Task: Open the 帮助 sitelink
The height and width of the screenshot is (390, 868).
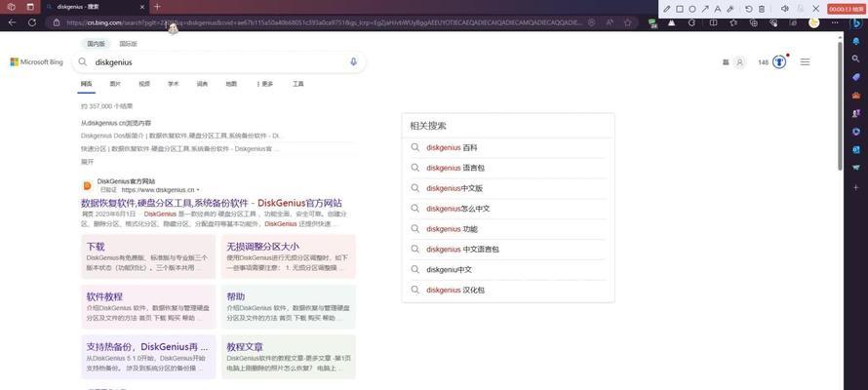Action: click(x=288, y=306)
